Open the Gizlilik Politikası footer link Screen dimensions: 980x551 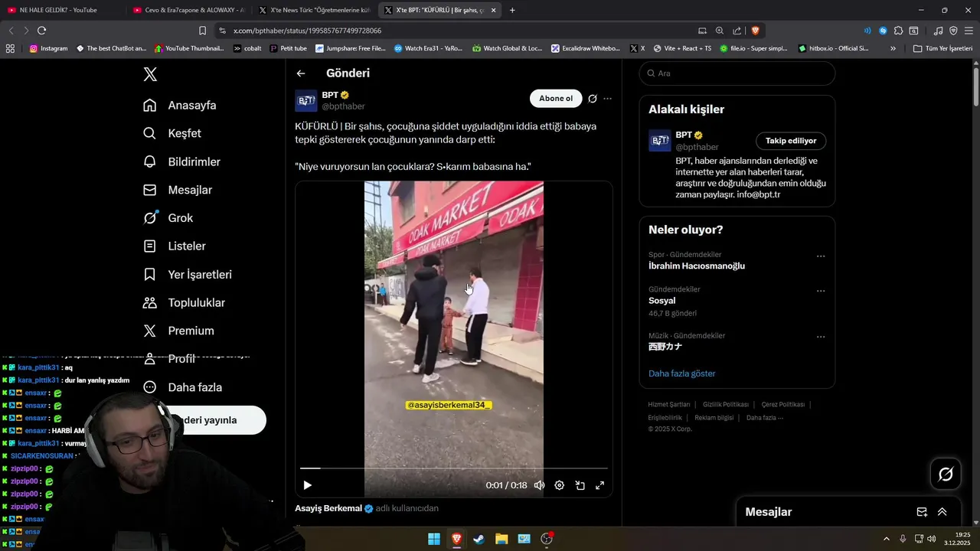726,404
